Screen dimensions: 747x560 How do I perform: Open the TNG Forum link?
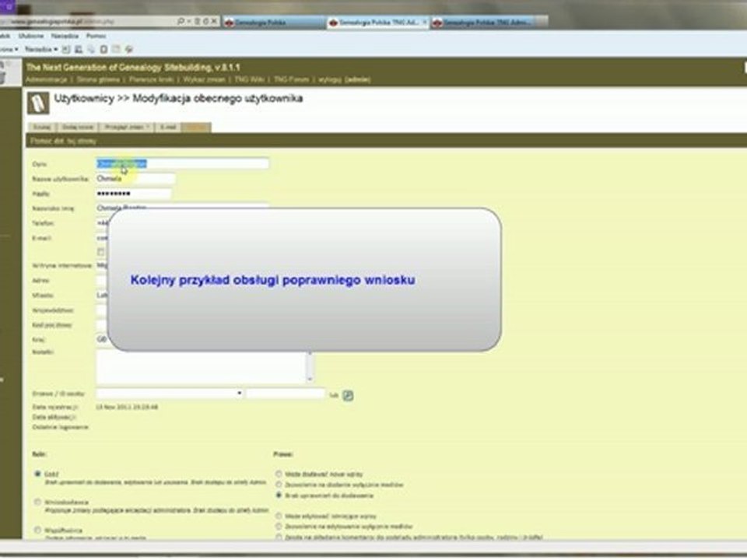coord(291,79)
